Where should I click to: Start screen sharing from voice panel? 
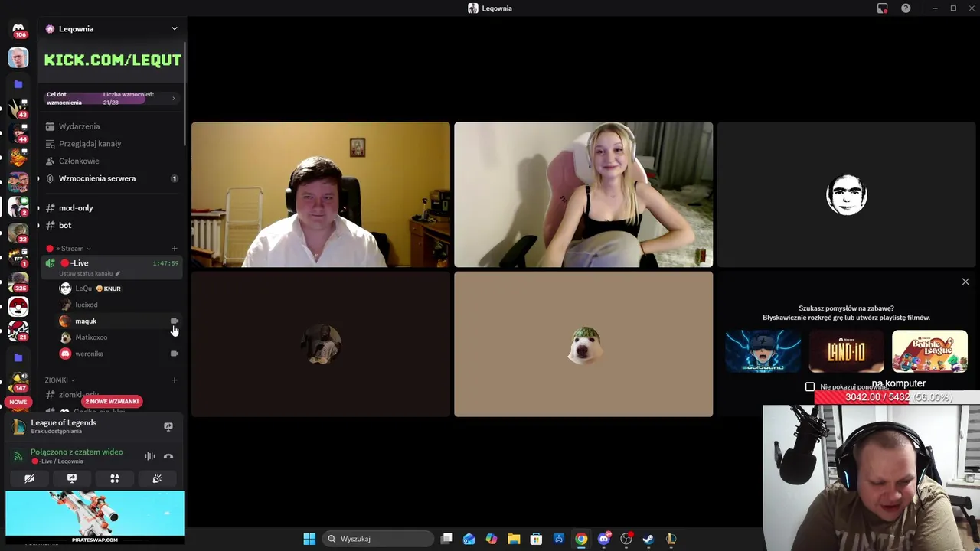(x=72, y=478)
